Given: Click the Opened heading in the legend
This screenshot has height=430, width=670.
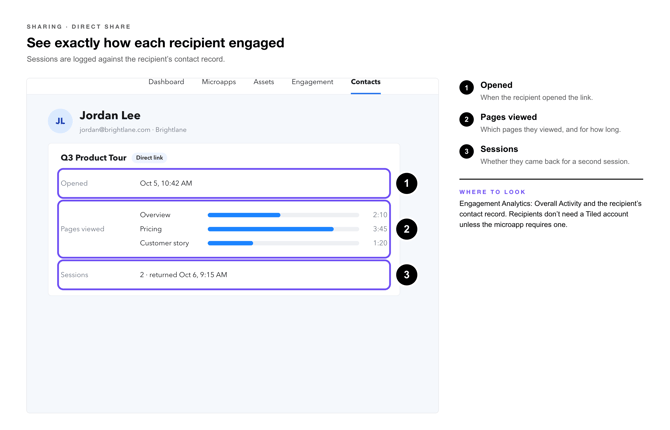Looking at the screenshot, I should click(x=496, y=85).
